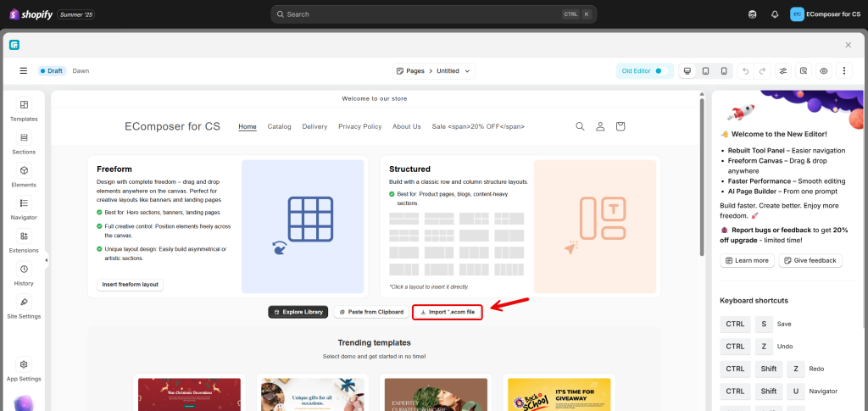Click the Import *.ecom file button
The image size is (868, 411).
coord(448,312)
